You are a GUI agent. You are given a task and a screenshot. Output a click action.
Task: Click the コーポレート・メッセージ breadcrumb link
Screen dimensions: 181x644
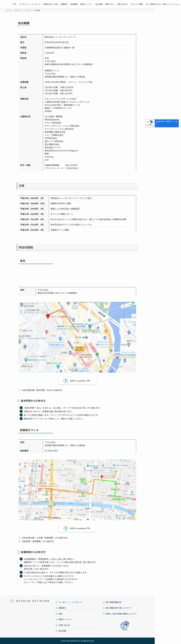[23, 10]
